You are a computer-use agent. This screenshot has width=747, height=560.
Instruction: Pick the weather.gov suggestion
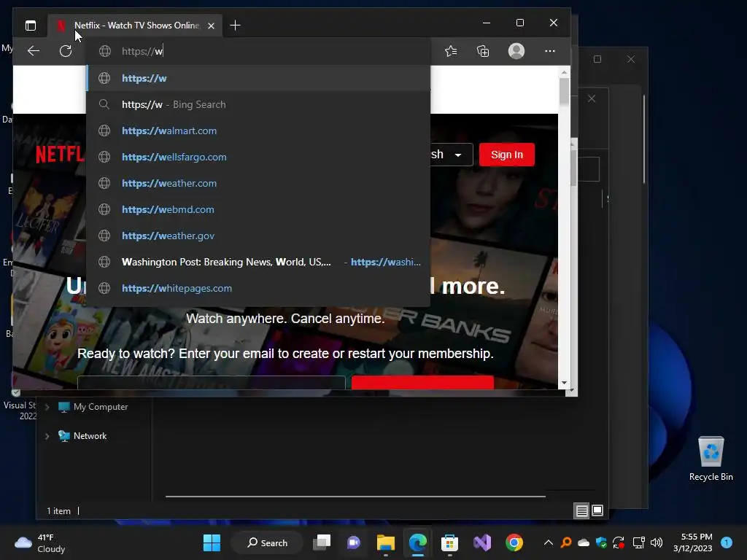click(259, 236)
